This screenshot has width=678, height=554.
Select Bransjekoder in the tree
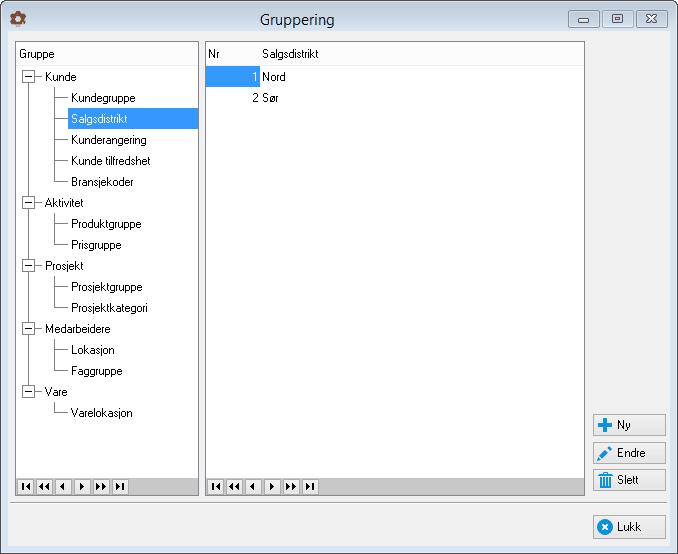(x=102, y=182)
